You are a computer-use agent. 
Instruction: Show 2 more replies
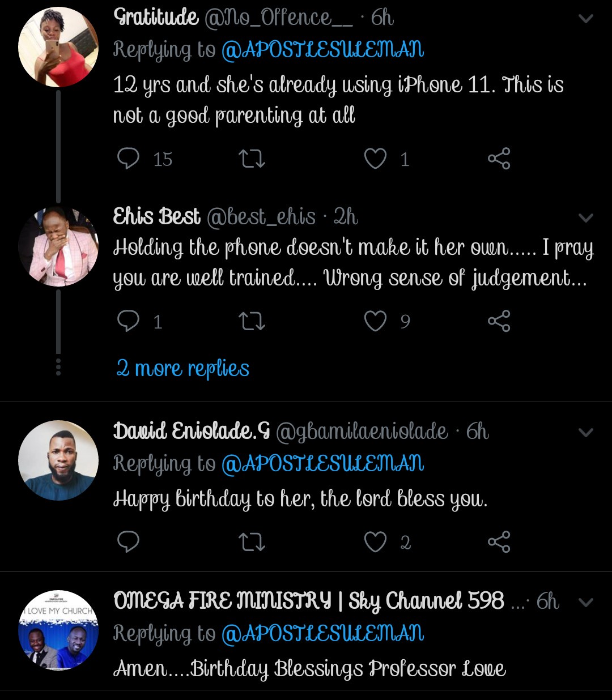[x=182, y=369]
